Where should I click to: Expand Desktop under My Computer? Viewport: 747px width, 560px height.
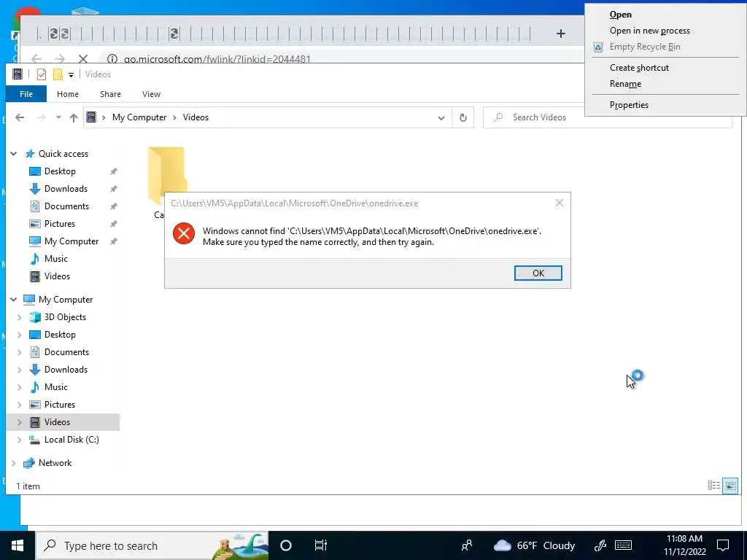pos(19,335)
